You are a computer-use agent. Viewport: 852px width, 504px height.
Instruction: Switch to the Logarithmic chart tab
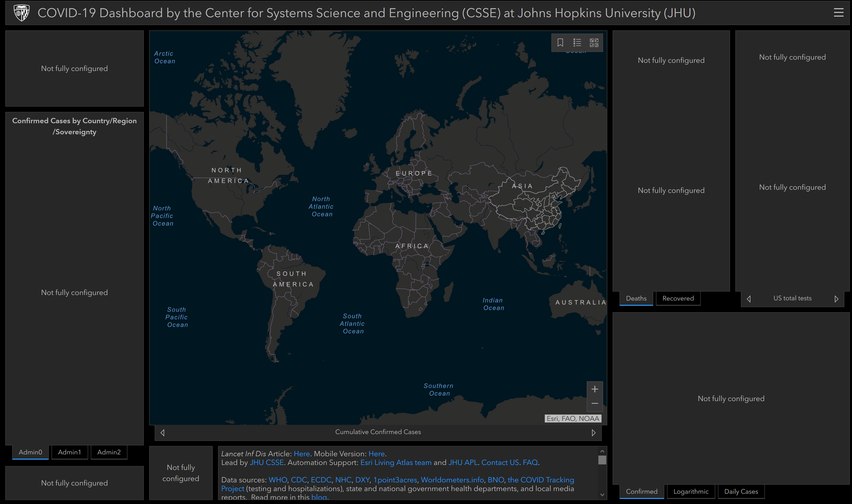click(691, 492)
